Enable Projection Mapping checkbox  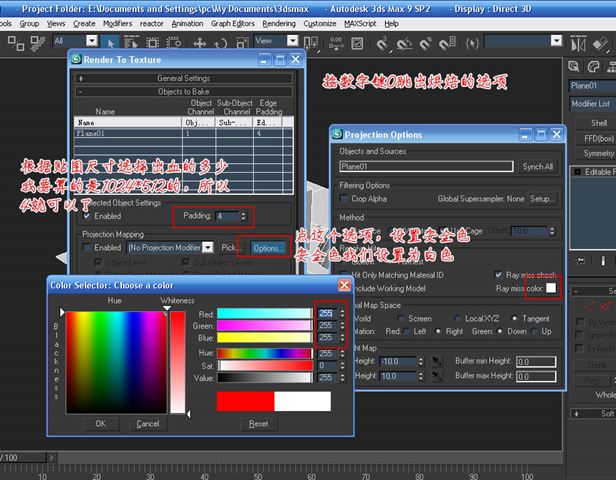tap(86, 247)
